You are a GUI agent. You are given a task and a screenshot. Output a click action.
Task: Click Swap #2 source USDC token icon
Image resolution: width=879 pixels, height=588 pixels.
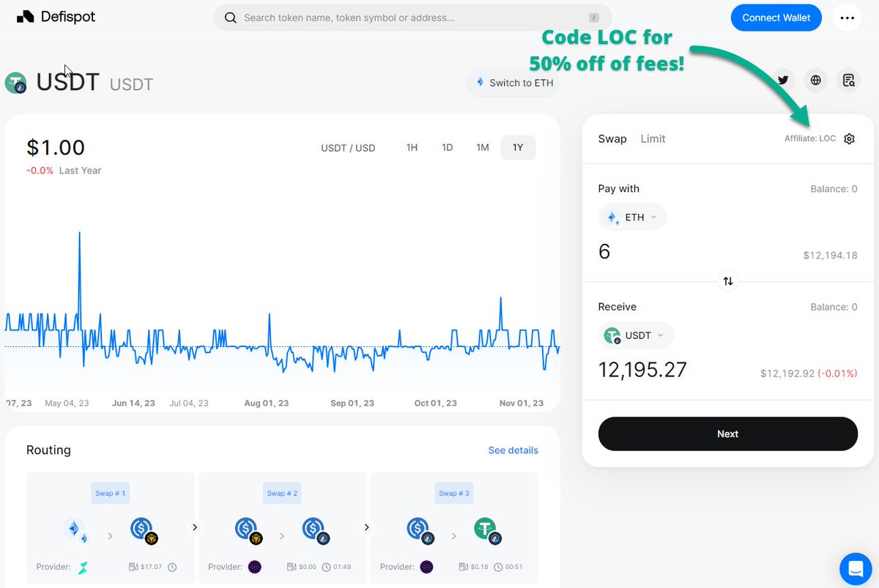pos(248,531)
